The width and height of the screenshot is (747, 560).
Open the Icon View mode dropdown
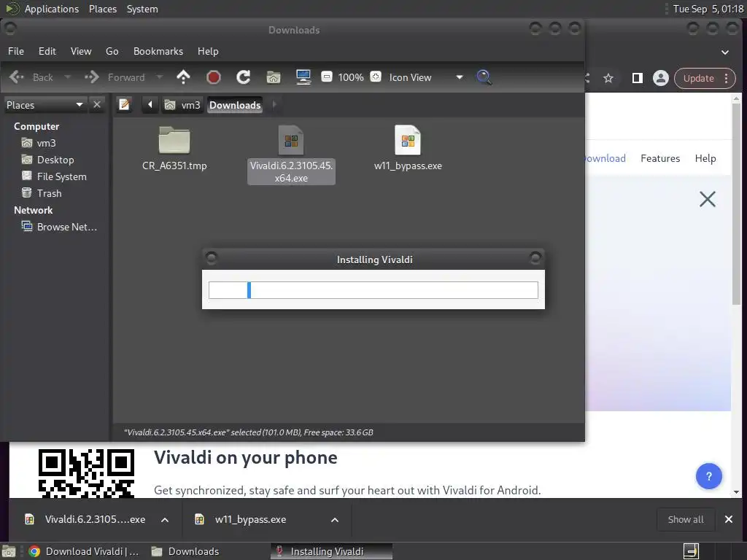[425, 77]
